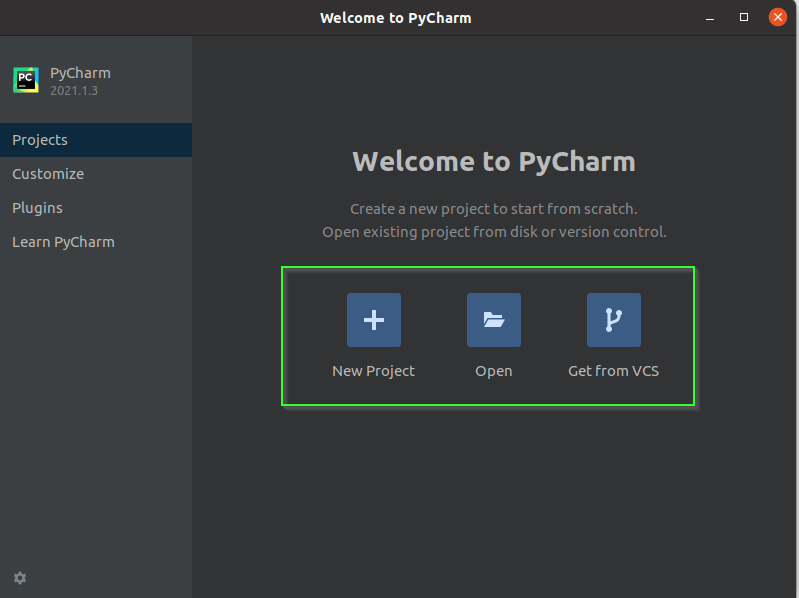Minimize the Welcome to PyCharm window
The width and height of the screenshot is (799, 598).
point(710,18)
